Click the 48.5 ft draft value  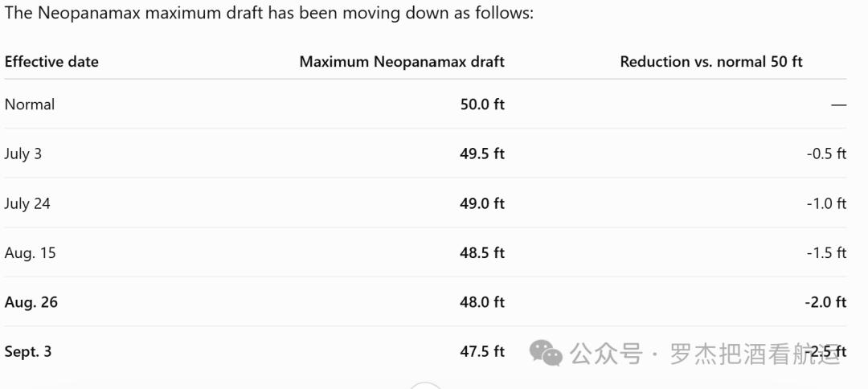[x=482, y=253]
